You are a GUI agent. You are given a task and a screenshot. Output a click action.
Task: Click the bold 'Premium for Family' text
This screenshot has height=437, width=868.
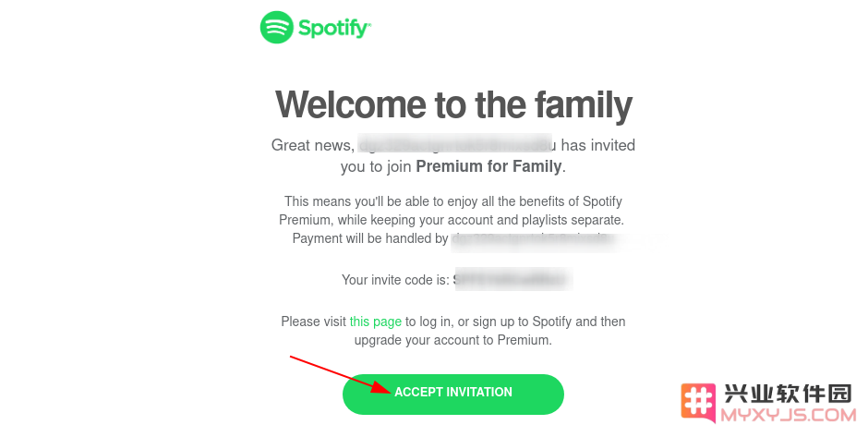(488, 166)
